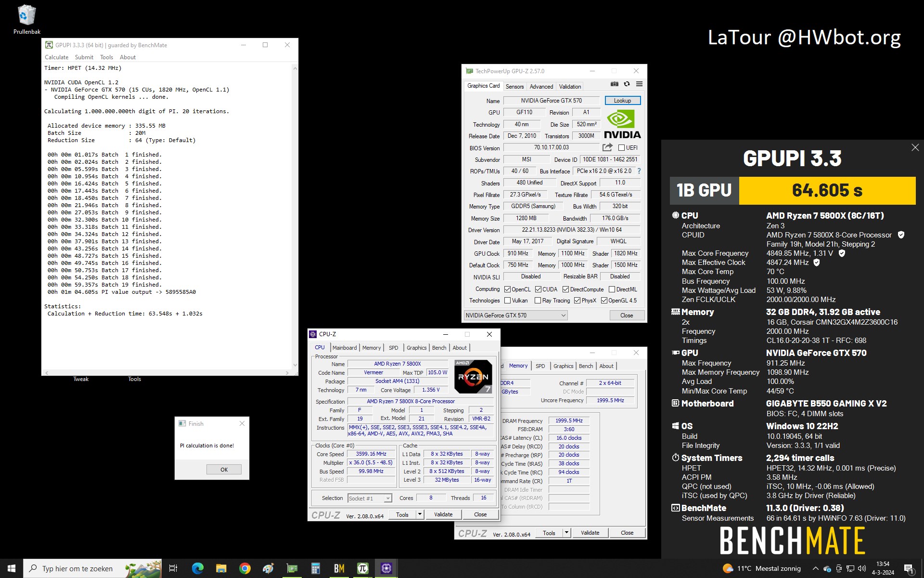Click GPUPI vertical scrollbar
This screenshot has height=578, width=924.
[x=295, y=216]
